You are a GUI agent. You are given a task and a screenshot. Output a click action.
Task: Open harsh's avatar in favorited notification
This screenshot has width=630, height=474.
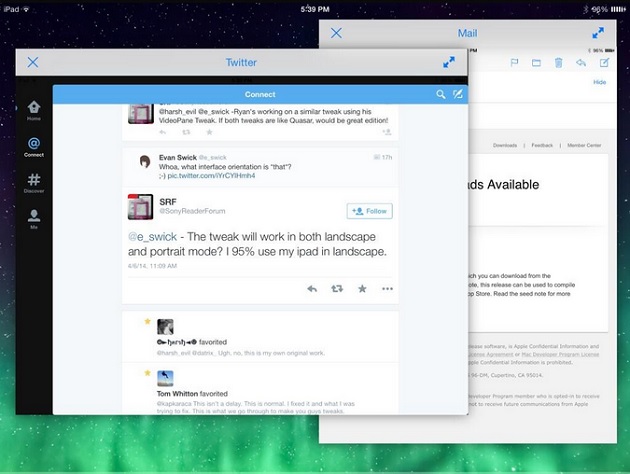(x=165, y=327)
